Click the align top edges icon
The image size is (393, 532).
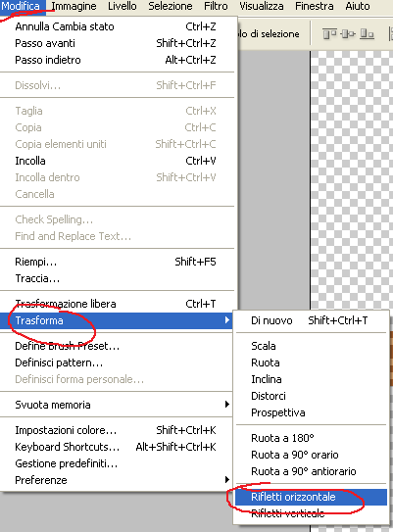pyautogui.click(x=329, y=34)
